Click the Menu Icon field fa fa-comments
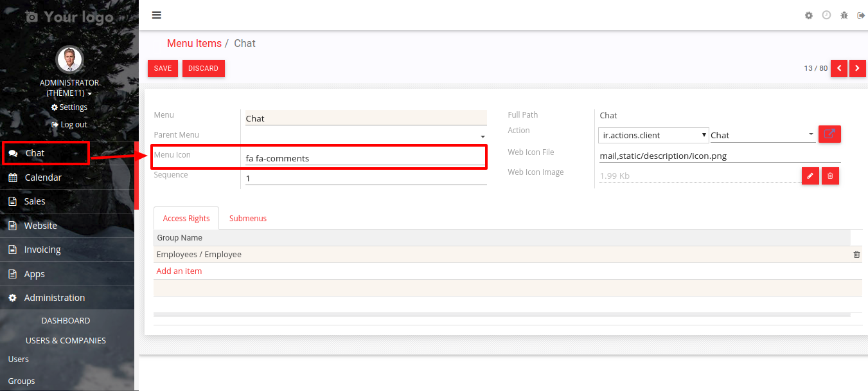Viewport: 868px width, 391px height. click(x=366, y=158)
